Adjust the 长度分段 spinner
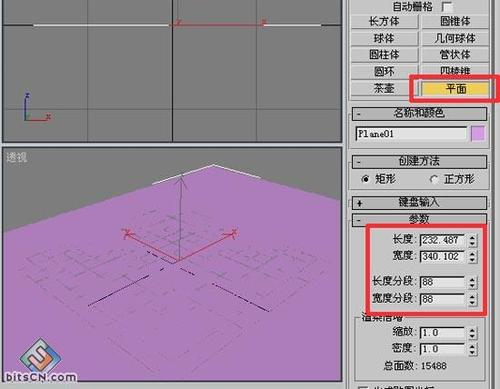This screenshot has height=389, width=500. point(472,282)
